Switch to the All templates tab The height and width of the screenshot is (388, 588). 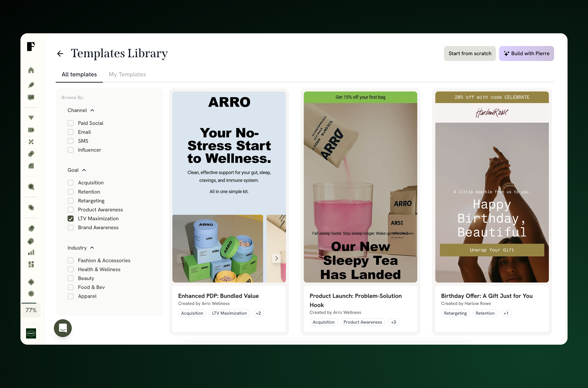pyautogui.click(x=79, y=75)
